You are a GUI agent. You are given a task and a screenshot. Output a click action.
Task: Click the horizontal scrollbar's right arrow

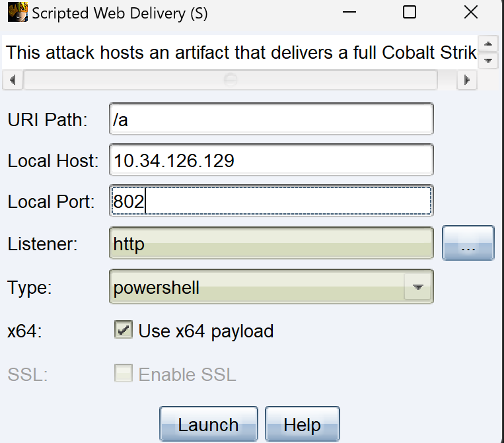click(467, 80)
